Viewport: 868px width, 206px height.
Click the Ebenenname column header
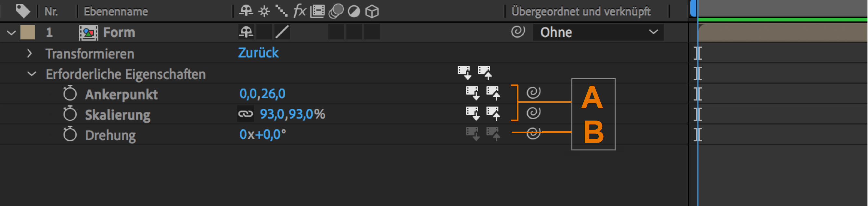(x=116, y=11)
